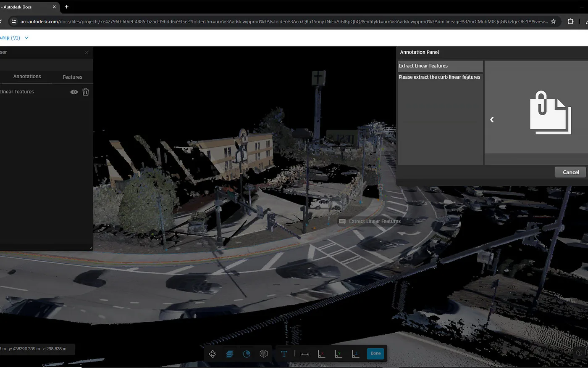Image resolution: width=588 pixels, height=368 pixels.
Task: Delete the Linear Features annotation
Action: (86, 92)
